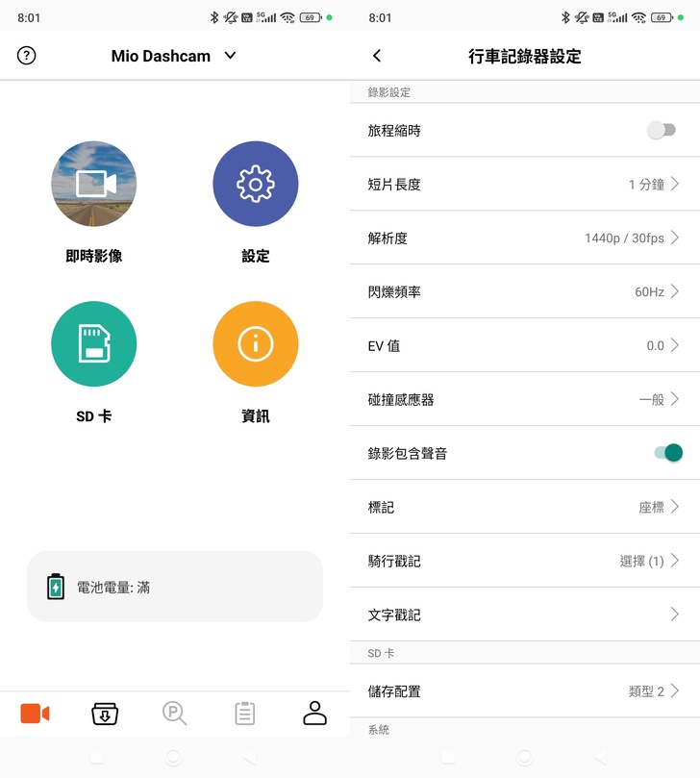Tap the 一般 sensitivity value
700x778 pixels.
(x=651, y=399)
